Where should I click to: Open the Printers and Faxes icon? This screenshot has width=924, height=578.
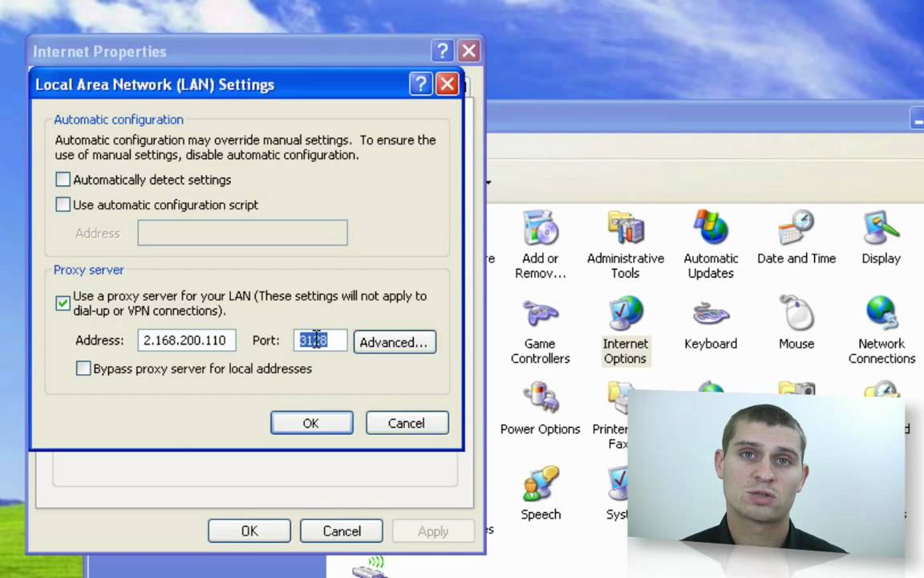coord(610,415)
